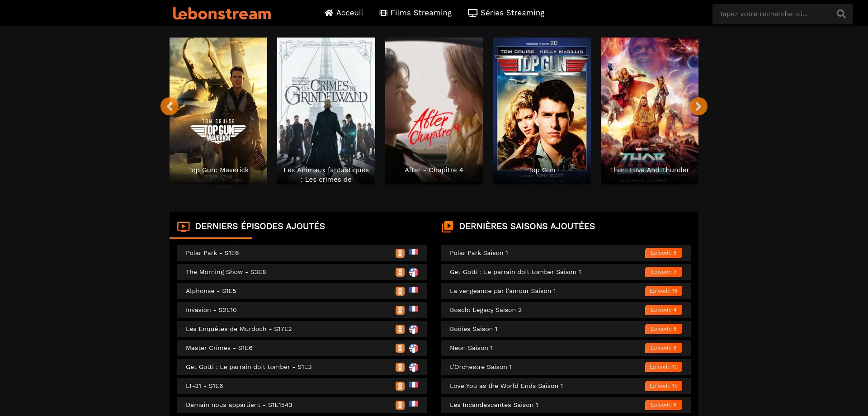This screenshot has width=868, height=416.
Task: Click the orange OK icon on Polar Park S1E6
Action: click(400, 253)
